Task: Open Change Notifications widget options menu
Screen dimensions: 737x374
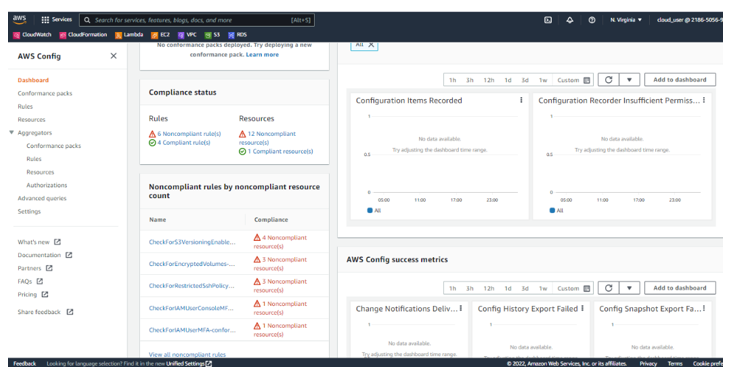Action: click(x=461, y=308)
